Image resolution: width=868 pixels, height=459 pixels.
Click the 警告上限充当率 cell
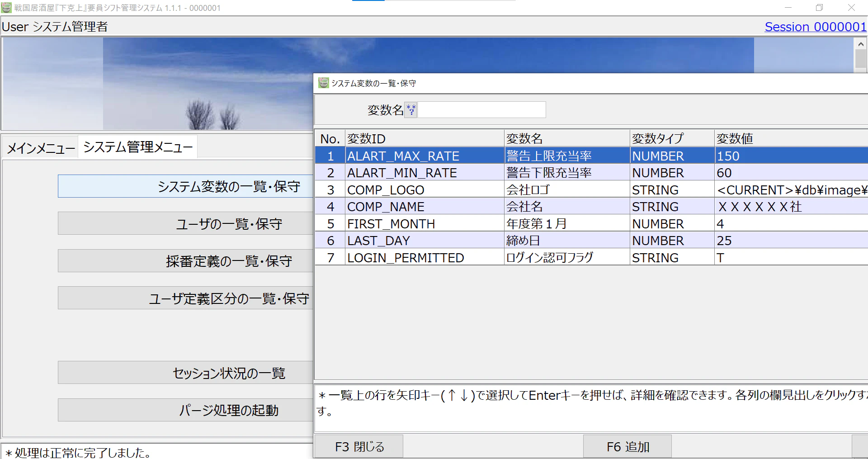point(567,156)
